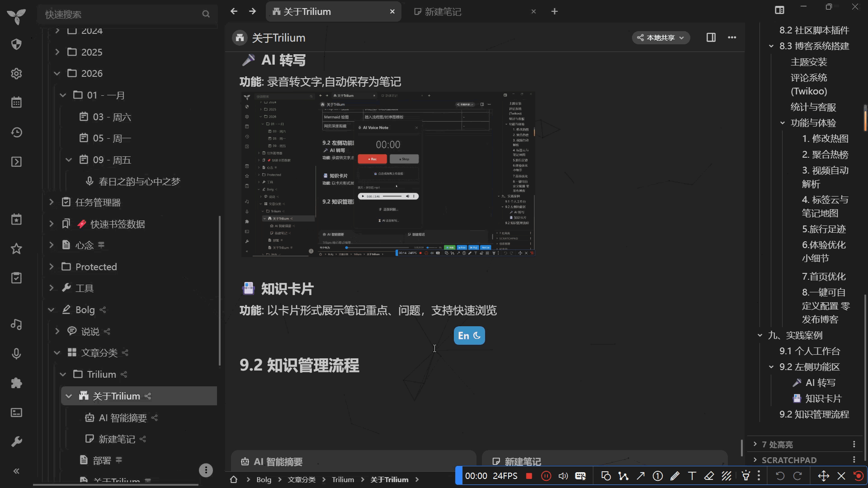Viewport: 868px width, 488px height.
Task: Expand the 任务管理器 tree node
Action: (51, 202)
